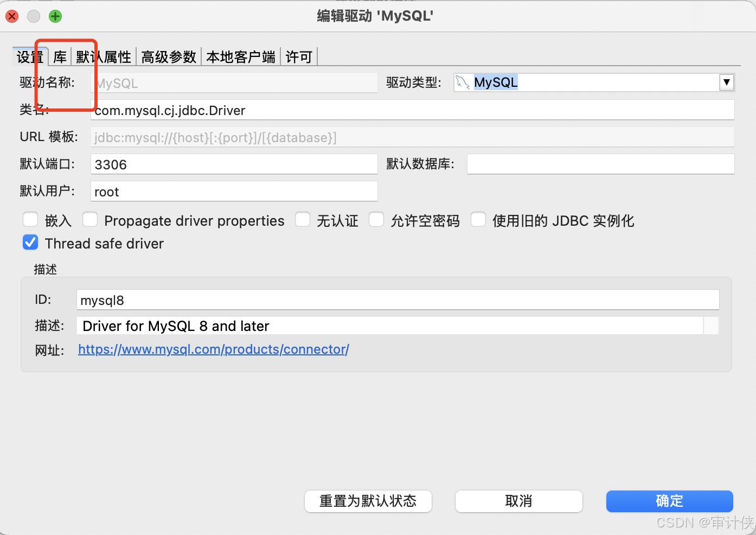Viewport: 756px width, 535px height.
Task: Confirm with the 确定 button
Action: click(670, 501)
